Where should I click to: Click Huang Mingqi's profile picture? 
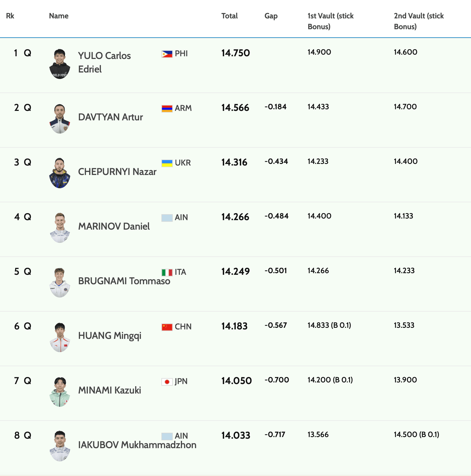[60, 337]
